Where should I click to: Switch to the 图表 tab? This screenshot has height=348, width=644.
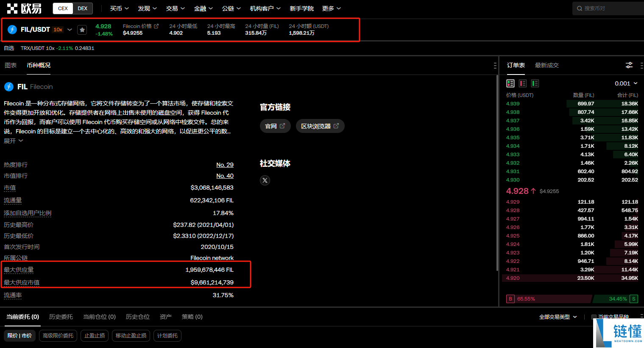coord(11,65)
